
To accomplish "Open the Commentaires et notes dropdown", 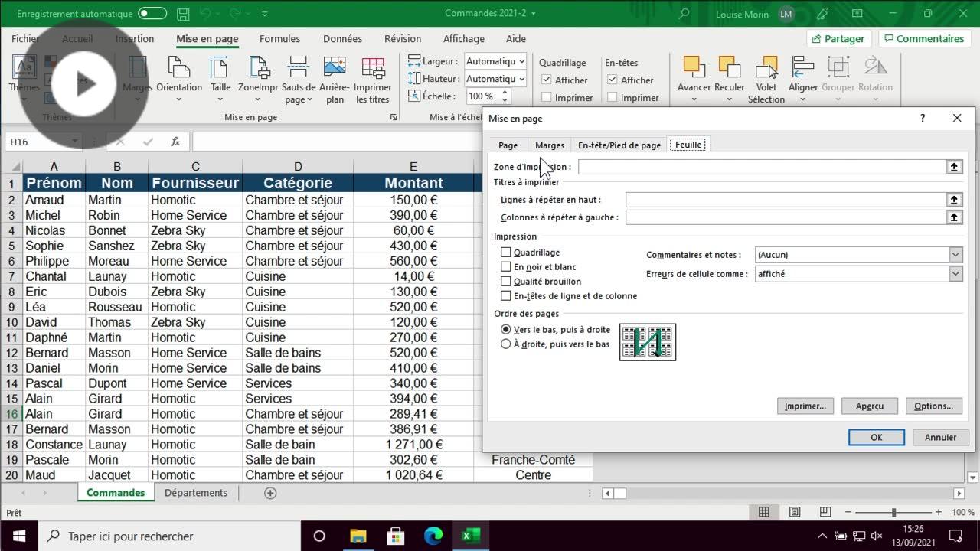I will point(955,254).
